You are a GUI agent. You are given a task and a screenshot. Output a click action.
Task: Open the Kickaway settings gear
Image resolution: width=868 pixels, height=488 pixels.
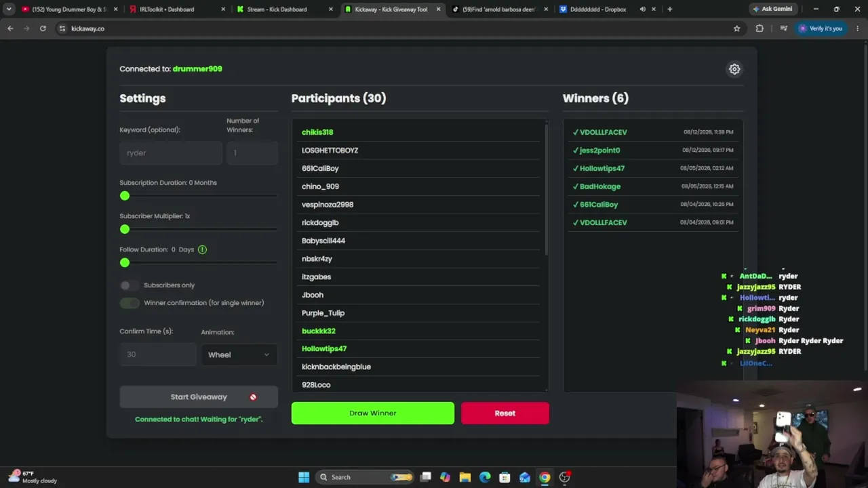pos(734,69)
